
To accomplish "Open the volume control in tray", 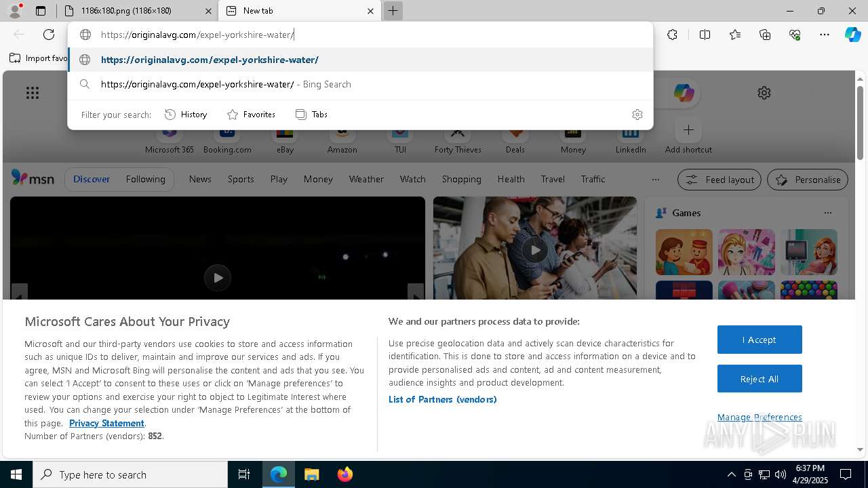I will pyautogui.click(x=781, y=474).
